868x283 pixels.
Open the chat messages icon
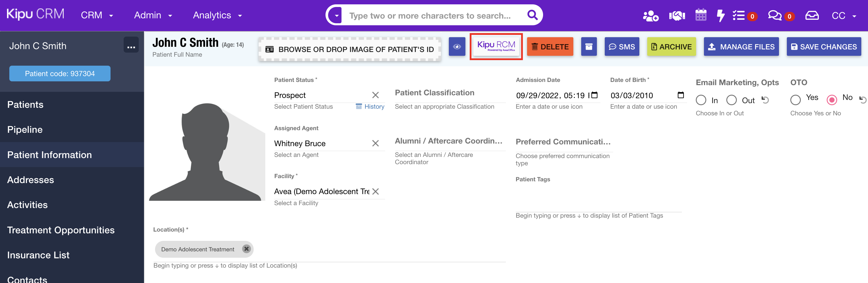(774, 16)
